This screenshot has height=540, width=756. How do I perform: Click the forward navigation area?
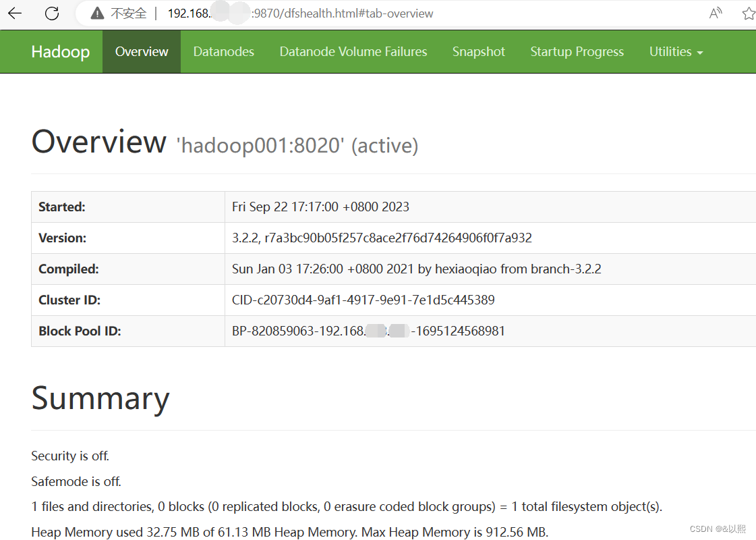[x=32, y=12]
